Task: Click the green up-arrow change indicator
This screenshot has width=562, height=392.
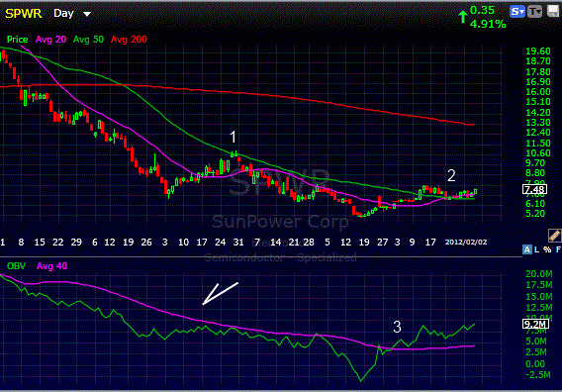Action: coord(463,17)
